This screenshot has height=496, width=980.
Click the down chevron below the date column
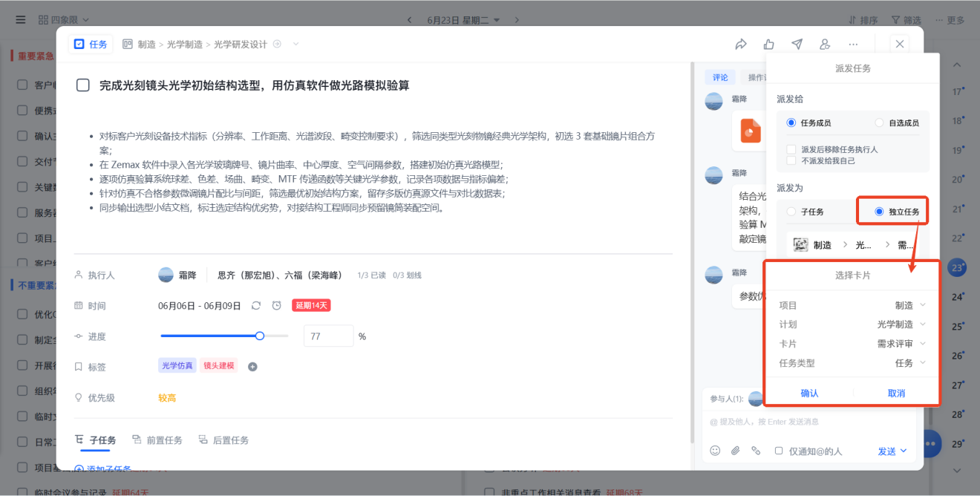(957, 469)
